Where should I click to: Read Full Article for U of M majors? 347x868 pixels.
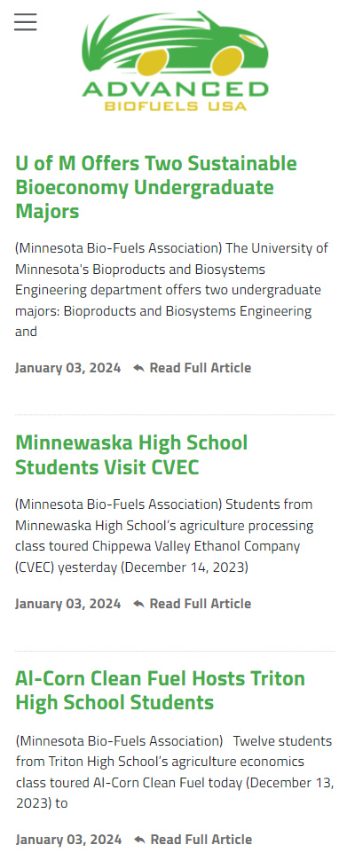point(200,368)
